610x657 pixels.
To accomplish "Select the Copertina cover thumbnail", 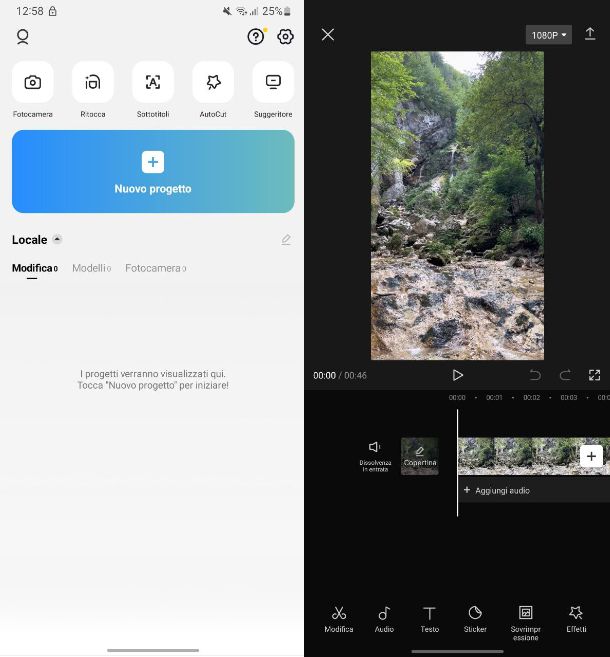I will click(x=420, y=455).
